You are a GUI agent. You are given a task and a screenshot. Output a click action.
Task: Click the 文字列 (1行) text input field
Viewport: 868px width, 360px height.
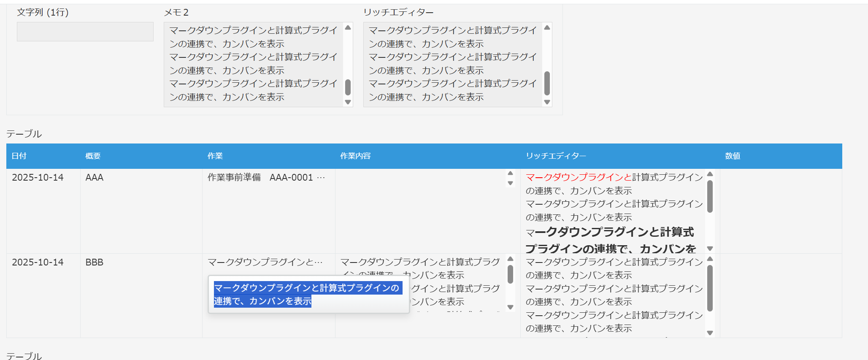(85, 32)
